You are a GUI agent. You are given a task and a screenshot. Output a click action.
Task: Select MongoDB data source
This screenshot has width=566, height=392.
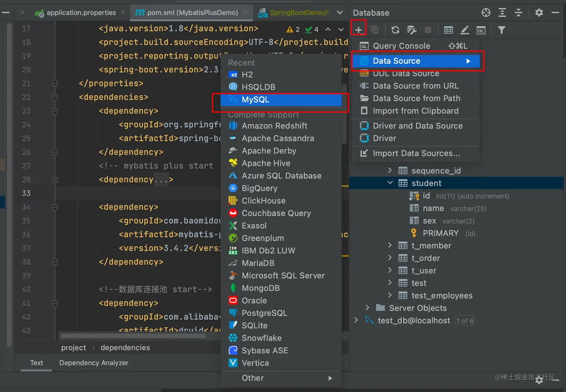point(281,288)
